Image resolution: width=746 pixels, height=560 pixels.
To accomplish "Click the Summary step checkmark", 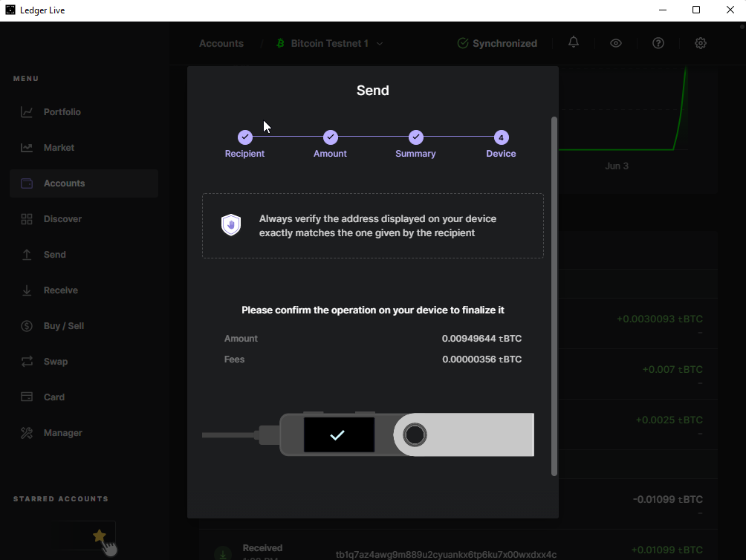I will (x=416, y=137).
